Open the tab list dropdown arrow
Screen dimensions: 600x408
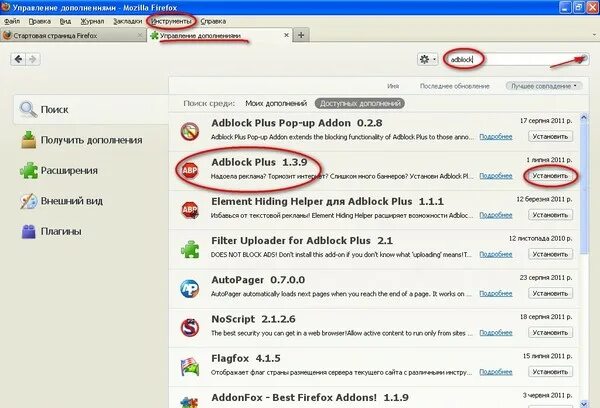tap(594, 35)
